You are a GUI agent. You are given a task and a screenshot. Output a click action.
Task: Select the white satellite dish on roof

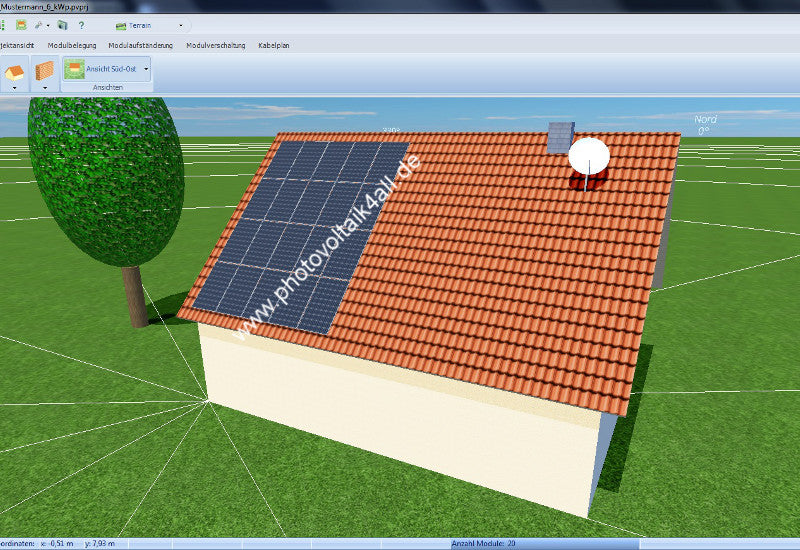pos(589,157)
